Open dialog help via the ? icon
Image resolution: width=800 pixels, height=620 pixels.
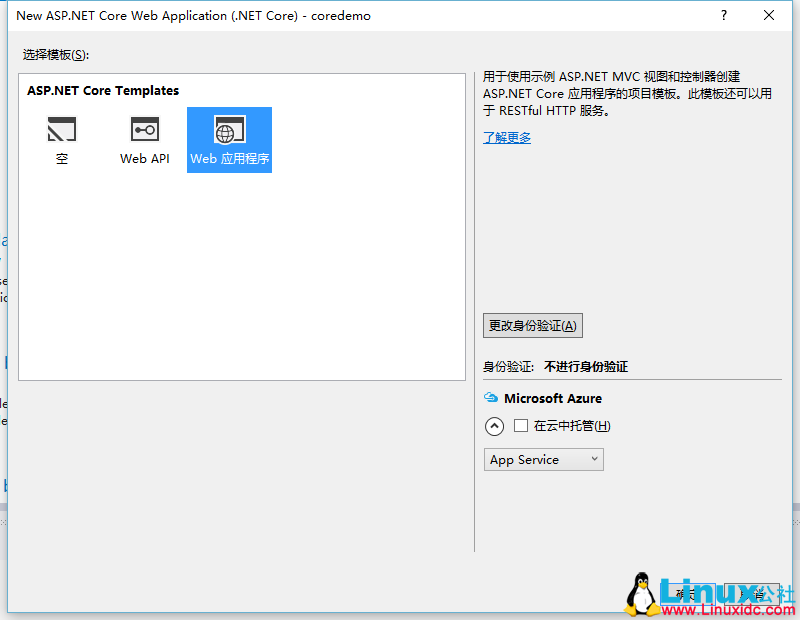pos(723,15)
